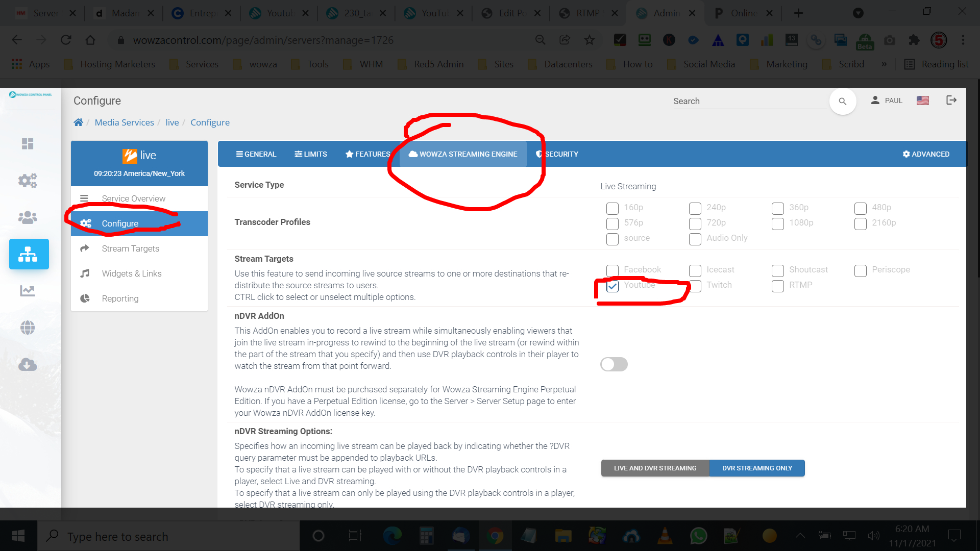Click the Live and DVR Streaming button
The height and width of the screenshot is (551, 980).
pyautogui.click(x=654, y=468)
